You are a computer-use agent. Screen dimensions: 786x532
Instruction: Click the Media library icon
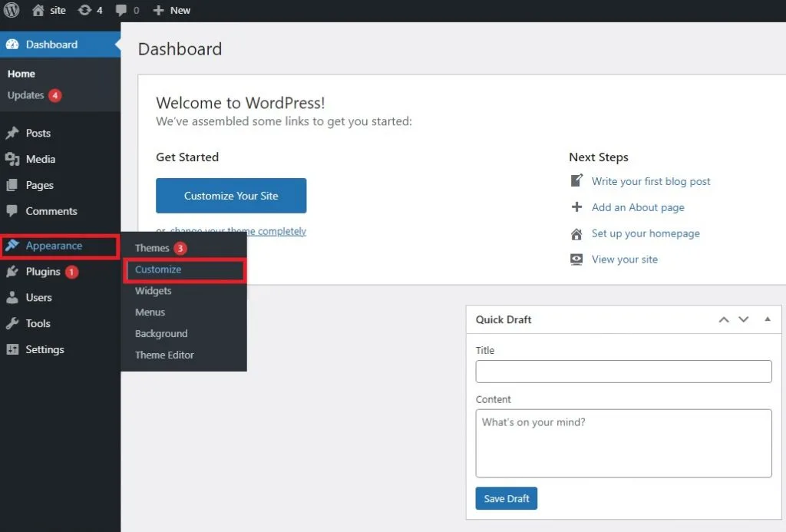pos(12,159)
